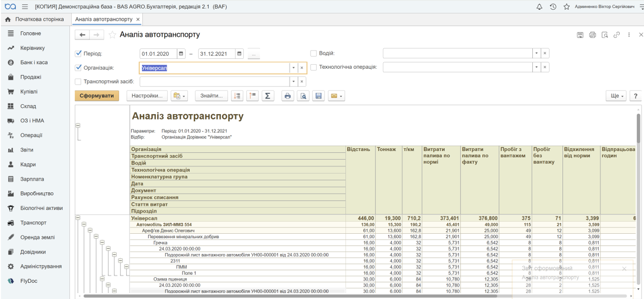The height and width of the screenshot is (299, 644).
Task: Open Настройки... button
Action: click(147, 96)
